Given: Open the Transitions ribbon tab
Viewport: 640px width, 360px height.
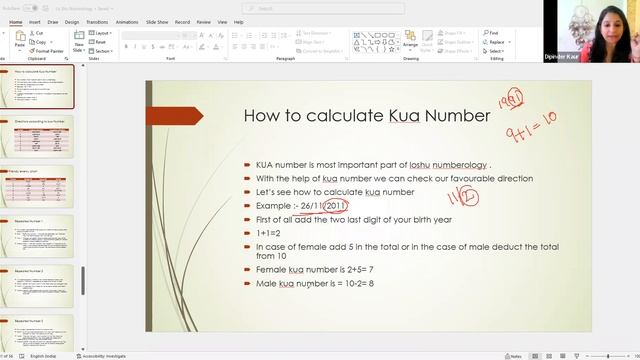Looking at the screenshot, I should coord(97,22).
